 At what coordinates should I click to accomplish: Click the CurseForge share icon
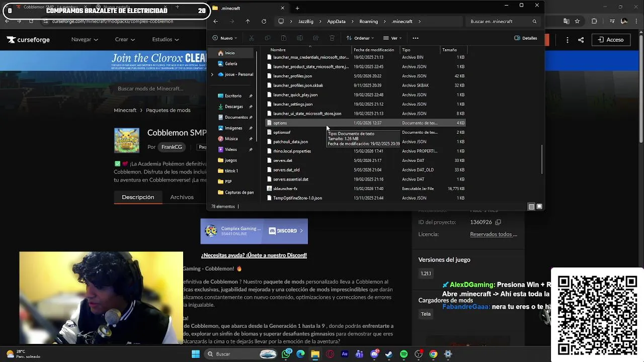point(581,40)
